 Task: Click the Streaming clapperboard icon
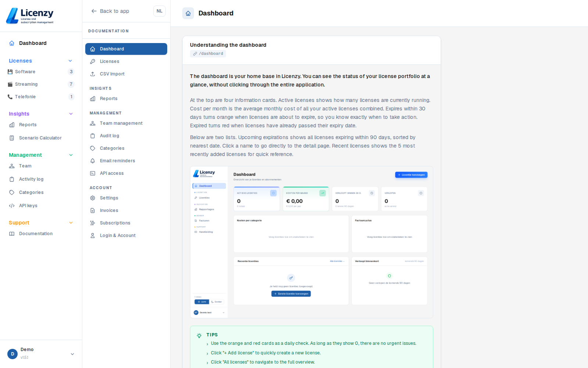[x=10, y=84]
